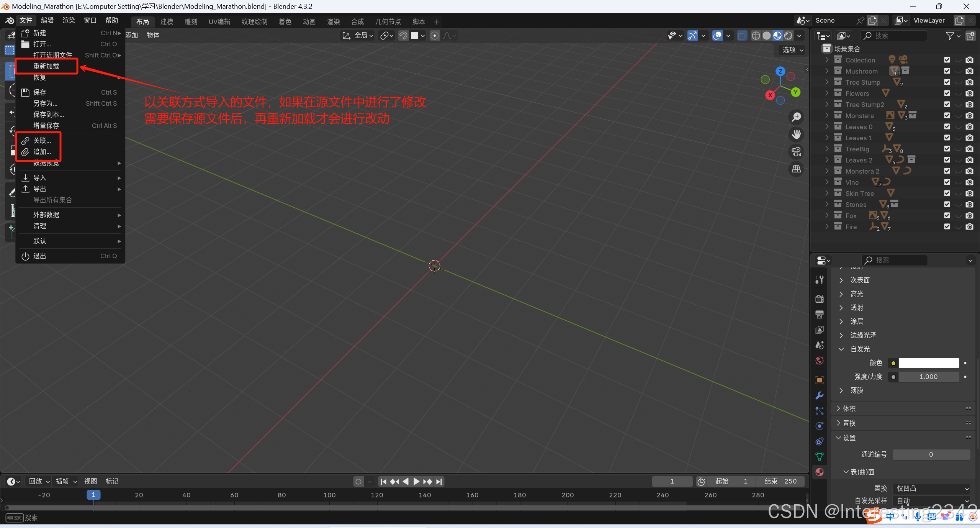Toggle camera view icon in viewport
Screen dimensions: 980x528
point(797,151)
